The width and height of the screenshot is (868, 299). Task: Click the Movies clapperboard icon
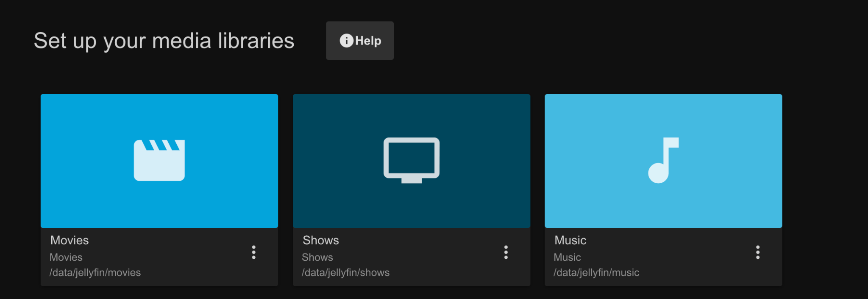pos(159,160)
